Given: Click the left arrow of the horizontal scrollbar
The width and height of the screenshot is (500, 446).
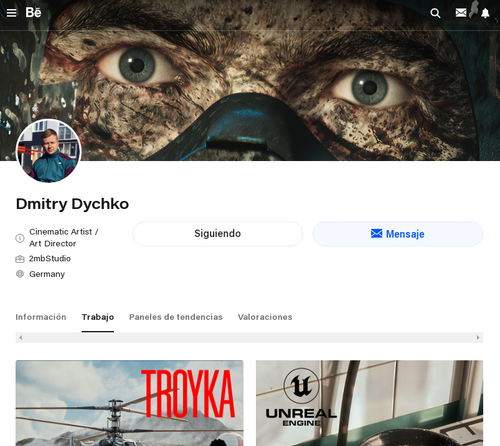Looking at the screenshot, I should (x=21, y=337).
